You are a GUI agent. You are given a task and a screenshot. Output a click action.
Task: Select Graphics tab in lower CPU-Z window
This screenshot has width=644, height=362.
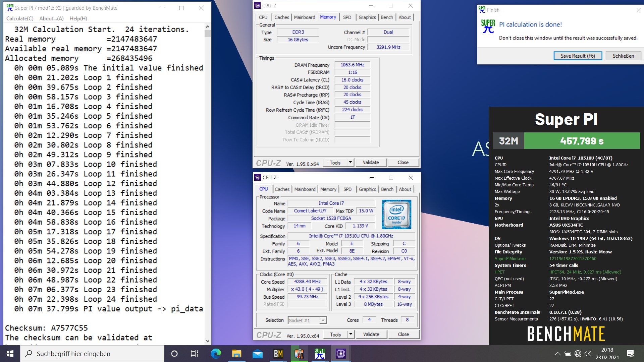click(x=368, y=189)
